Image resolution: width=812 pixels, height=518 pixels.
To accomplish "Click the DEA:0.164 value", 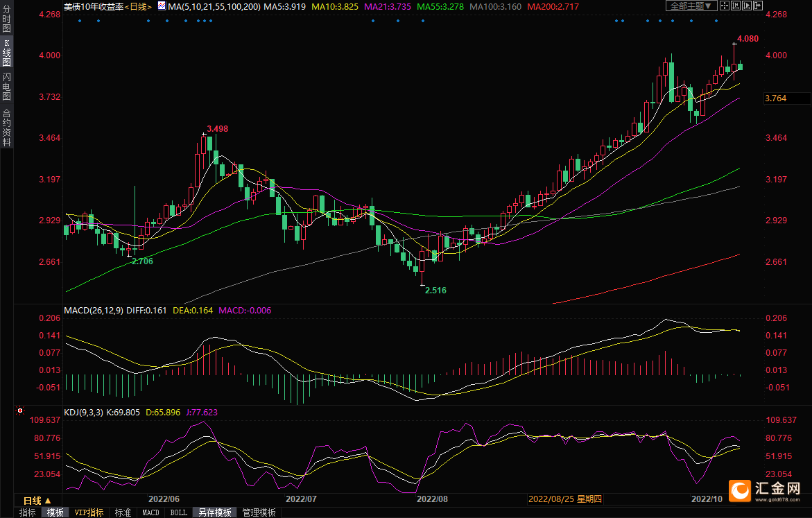I will (193, 310).
